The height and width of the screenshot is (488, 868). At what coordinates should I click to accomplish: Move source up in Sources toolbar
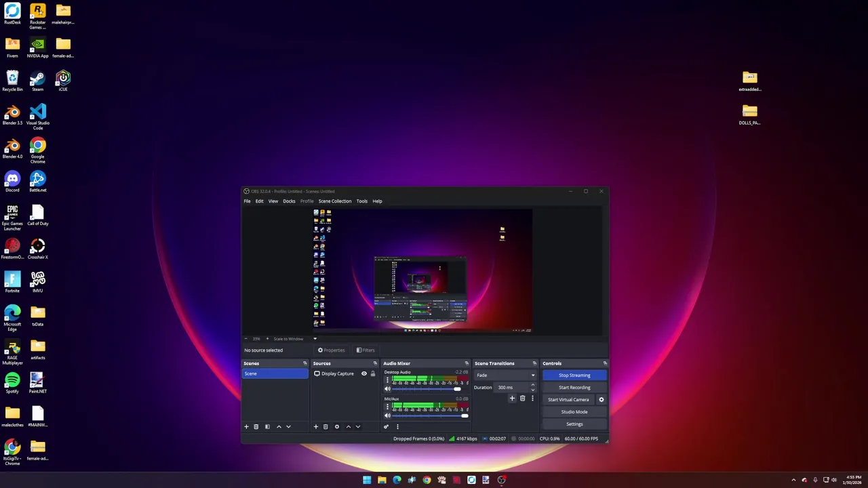[349, 427]
